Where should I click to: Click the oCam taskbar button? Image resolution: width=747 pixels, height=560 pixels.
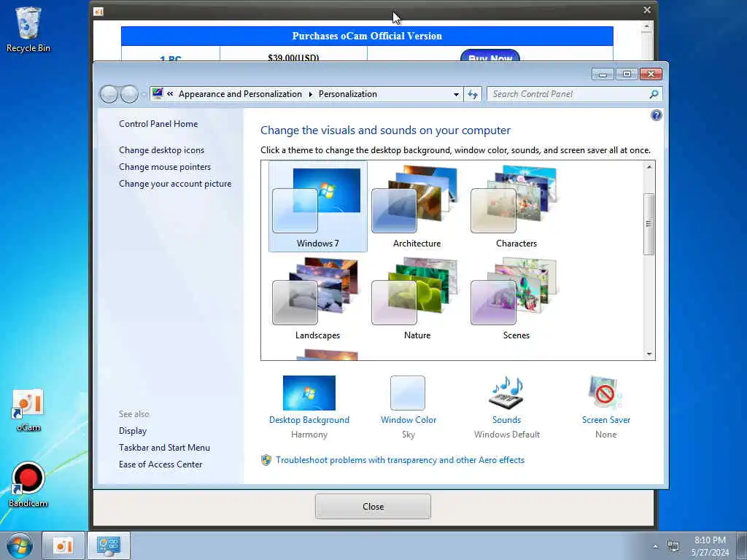(x=63, y=545)
